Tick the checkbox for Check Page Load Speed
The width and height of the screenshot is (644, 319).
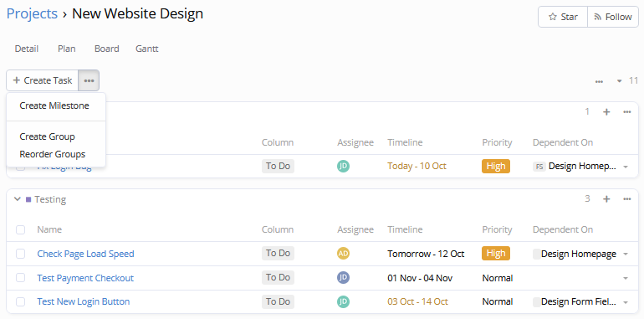point(21,254)
